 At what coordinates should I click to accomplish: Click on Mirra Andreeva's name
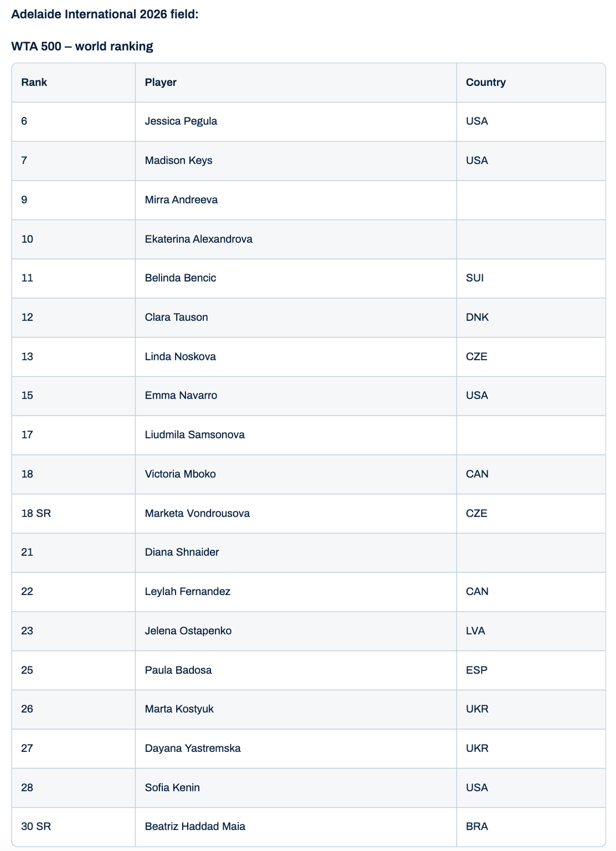(x=181, y=200)
